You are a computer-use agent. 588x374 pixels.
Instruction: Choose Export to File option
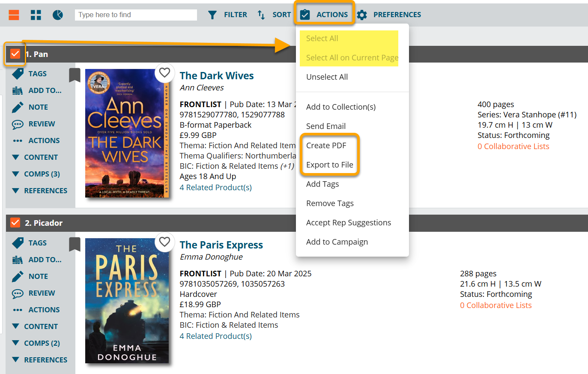coord(329,165)
